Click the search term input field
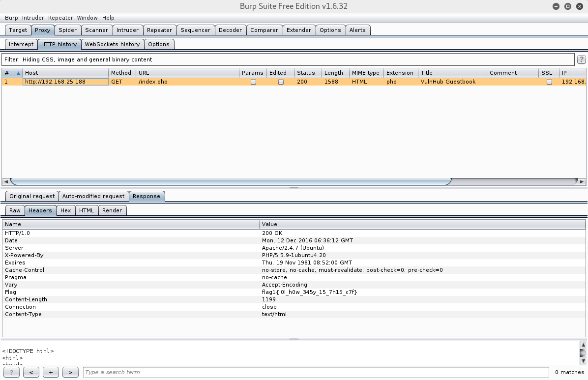This screenshot has height=380, width=588. pyautogui.click(x=316, y=372)
